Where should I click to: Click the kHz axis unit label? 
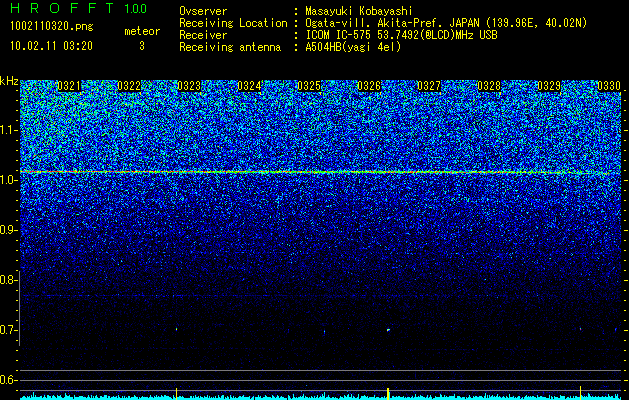[9, 81]
